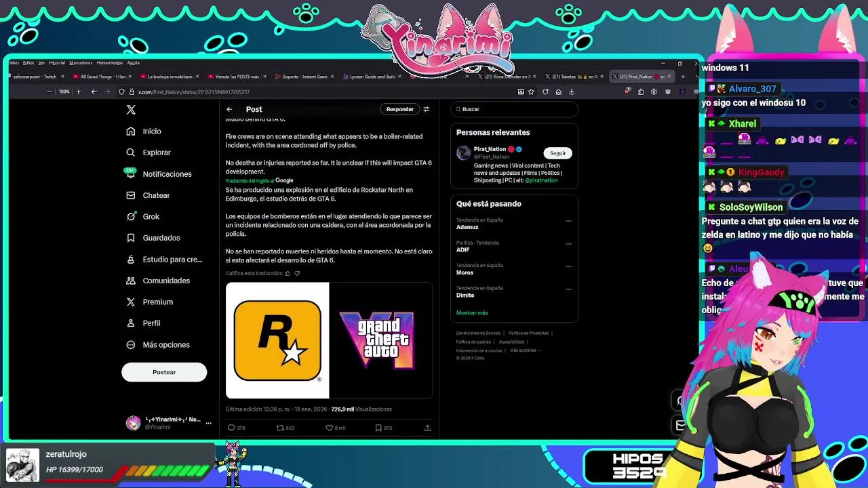Open Yinarimi account avatar in sidebar

click(133, 424)
